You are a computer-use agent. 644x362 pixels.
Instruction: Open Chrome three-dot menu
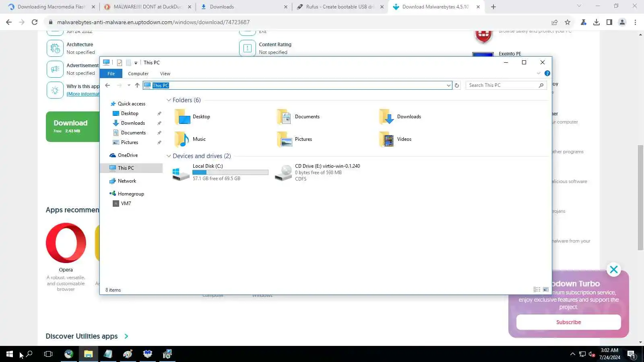tap(635, 22)
